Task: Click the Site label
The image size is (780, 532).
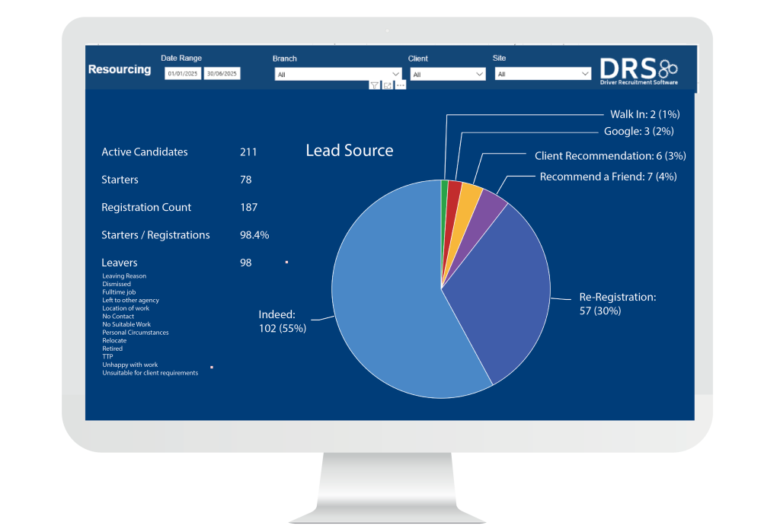Action: (499, 58)
